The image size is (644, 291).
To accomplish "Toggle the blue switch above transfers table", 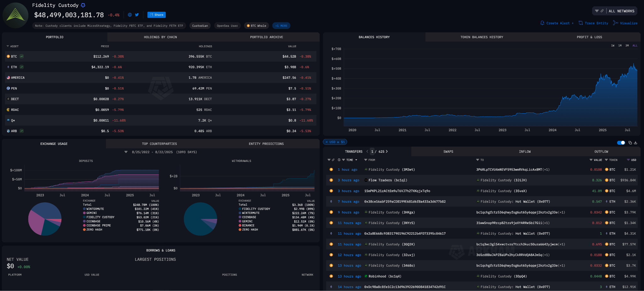I will coord(621,143).
